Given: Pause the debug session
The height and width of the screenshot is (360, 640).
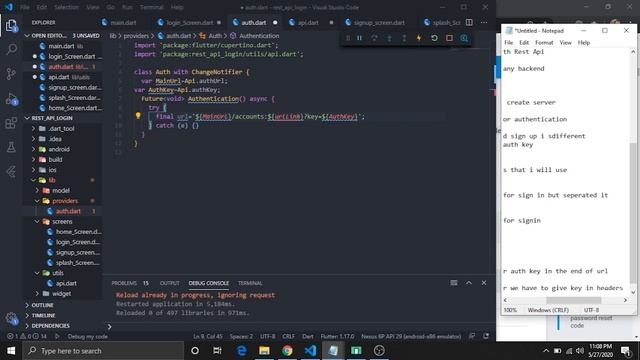Looking at the screenshot, I should click(x=360, y=38).
